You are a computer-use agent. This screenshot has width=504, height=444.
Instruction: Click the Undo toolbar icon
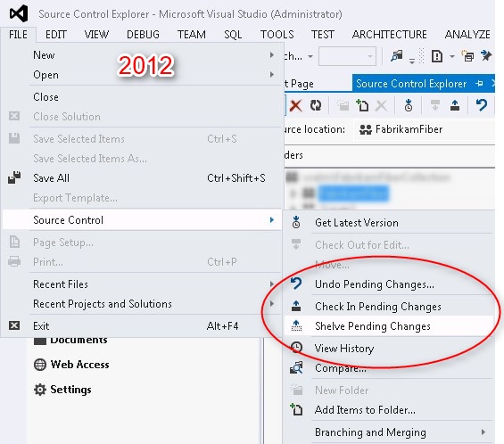pyautogui.click(x=482, y=105)
